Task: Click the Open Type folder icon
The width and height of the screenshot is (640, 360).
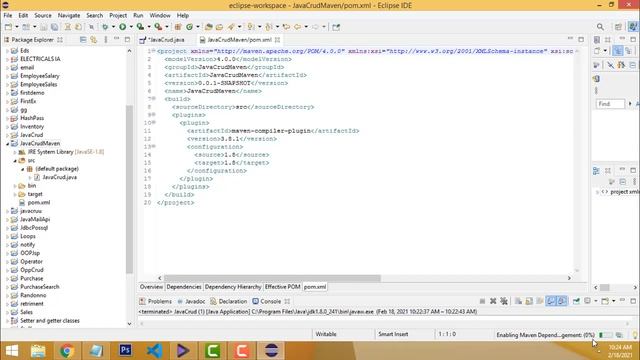Action: (x=209, y=27)
